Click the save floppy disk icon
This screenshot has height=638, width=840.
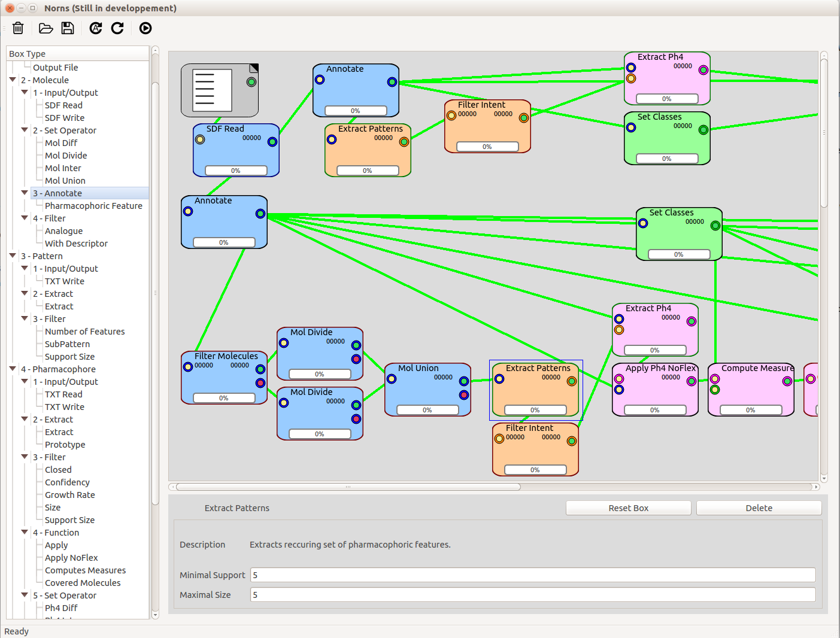pyautogui.click(x=68, y=28)
